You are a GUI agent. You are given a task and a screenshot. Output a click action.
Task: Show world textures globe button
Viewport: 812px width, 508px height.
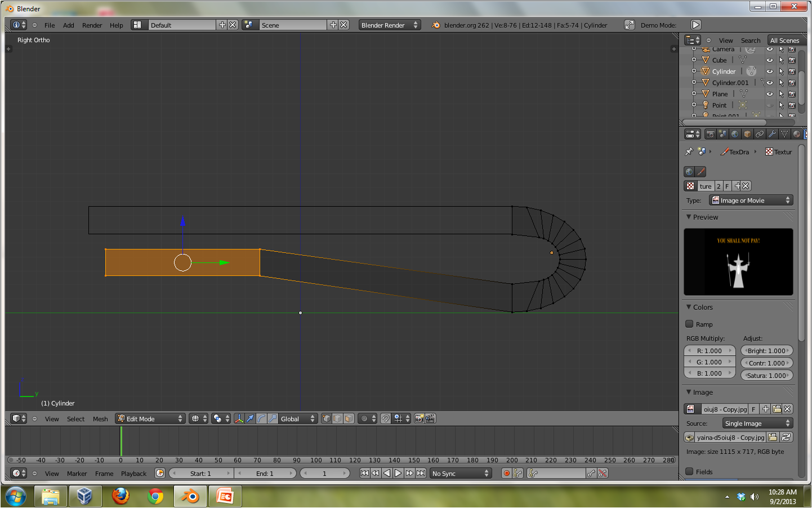pyautogui.click(x=689, y=172)
